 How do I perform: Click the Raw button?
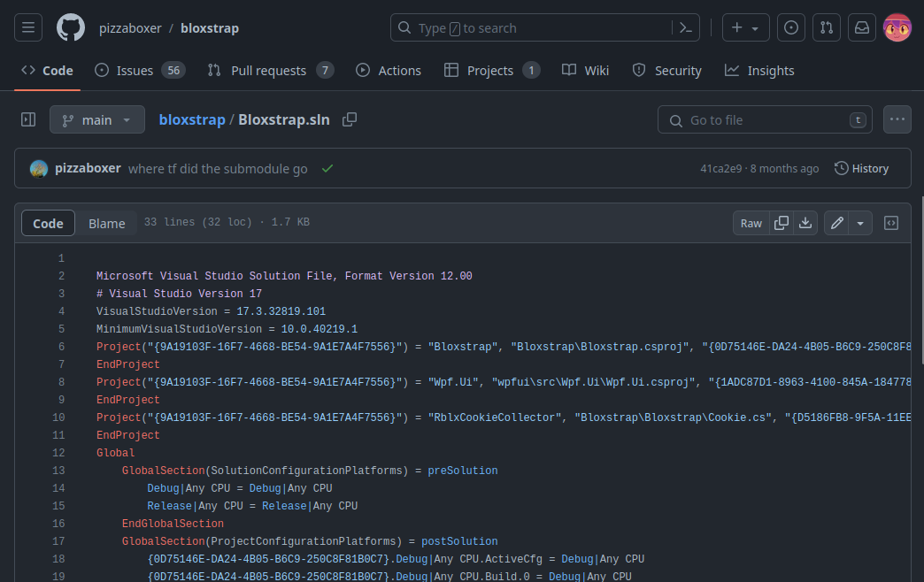(751, 223)
